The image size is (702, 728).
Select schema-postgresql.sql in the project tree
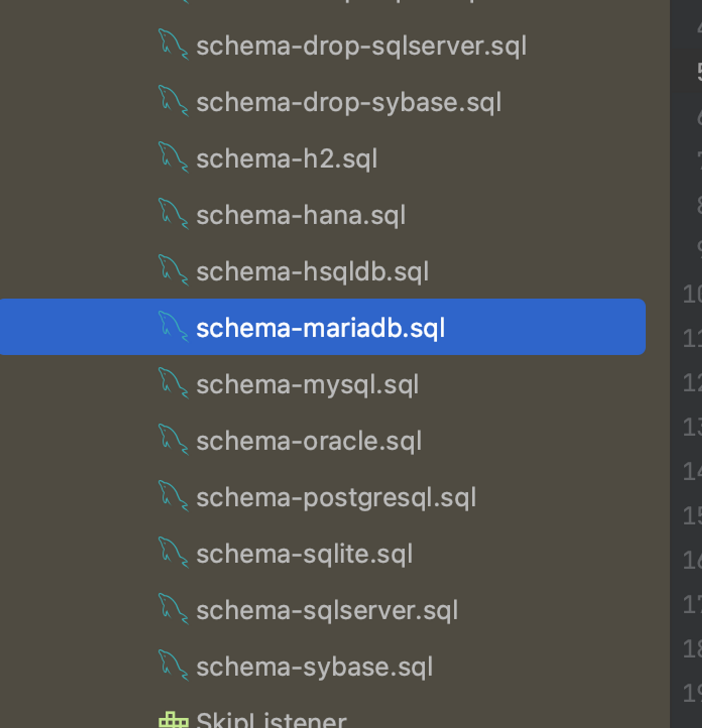[336, 498]
